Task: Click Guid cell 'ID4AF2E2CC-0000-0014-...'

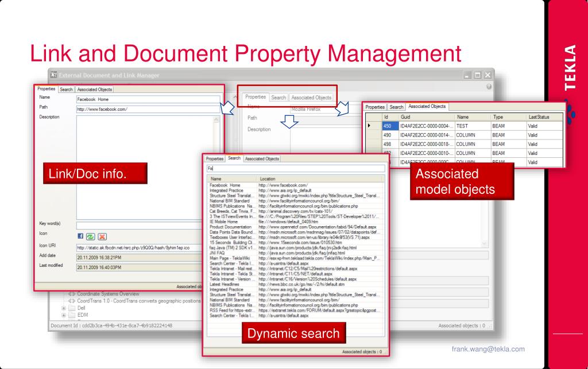Action: click(427, 135)
